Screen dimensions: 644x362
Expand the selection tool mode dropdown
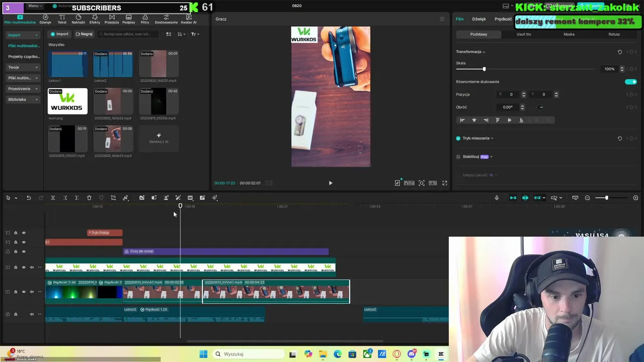click(16, 198)
